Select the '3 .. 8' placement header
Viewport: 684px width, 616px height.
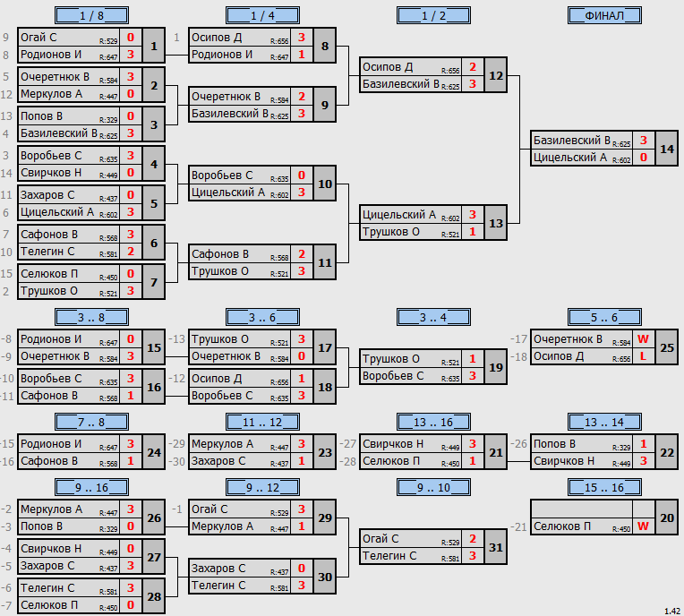91,317
